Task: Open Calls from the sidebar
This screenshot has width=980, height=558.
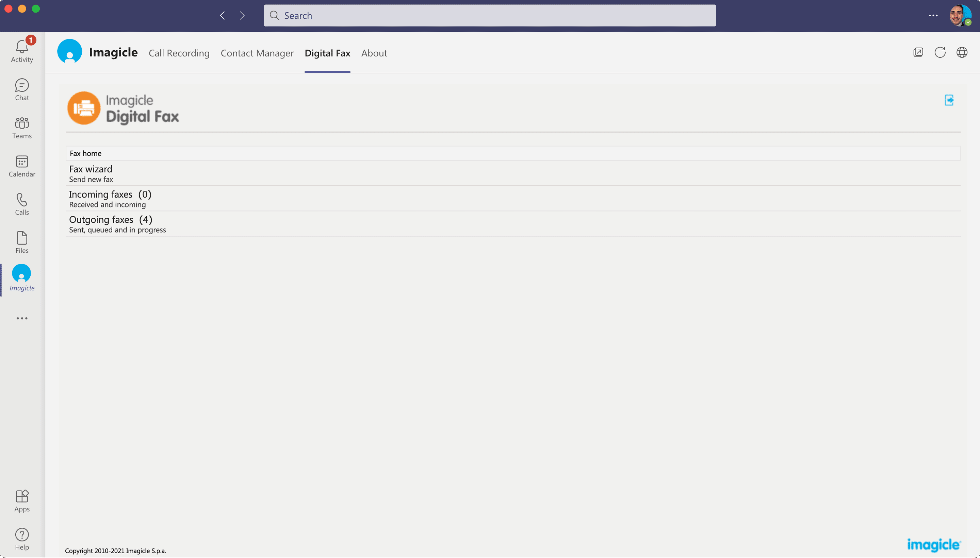Action: (x=22, y=204)
